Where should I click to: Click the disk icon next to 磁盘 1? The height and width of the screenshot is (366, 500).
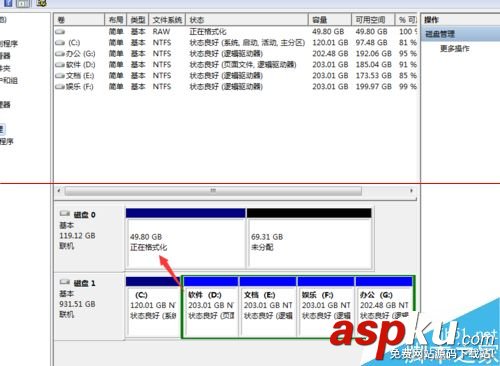tap(65, 282)
